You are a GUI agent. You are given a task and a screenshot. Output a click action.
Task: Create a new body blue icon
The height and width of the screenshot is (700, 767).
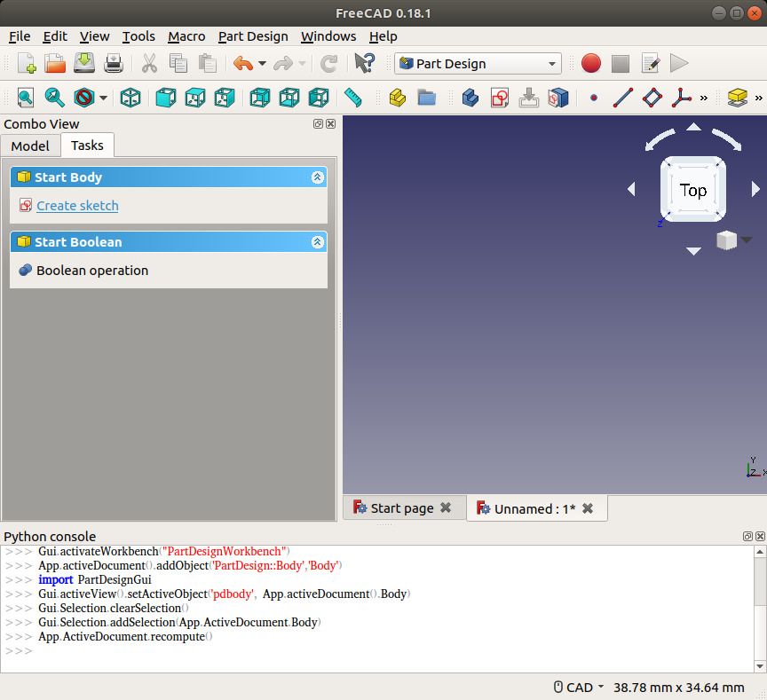pyautogui.click(x=470, y=98)
